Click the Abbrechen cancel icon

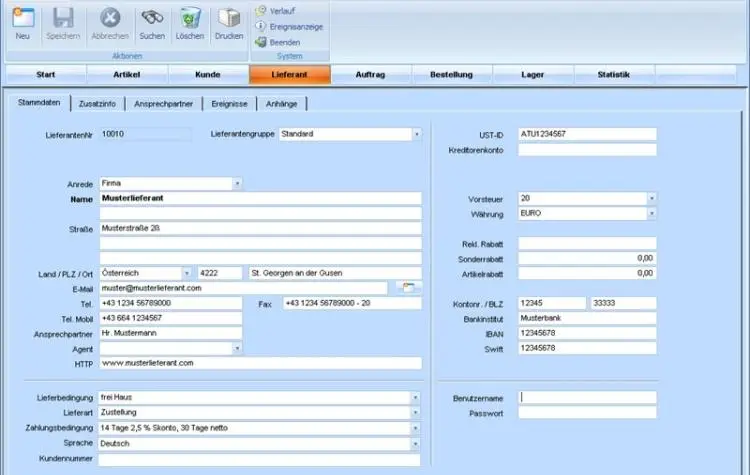coord(110,19)
